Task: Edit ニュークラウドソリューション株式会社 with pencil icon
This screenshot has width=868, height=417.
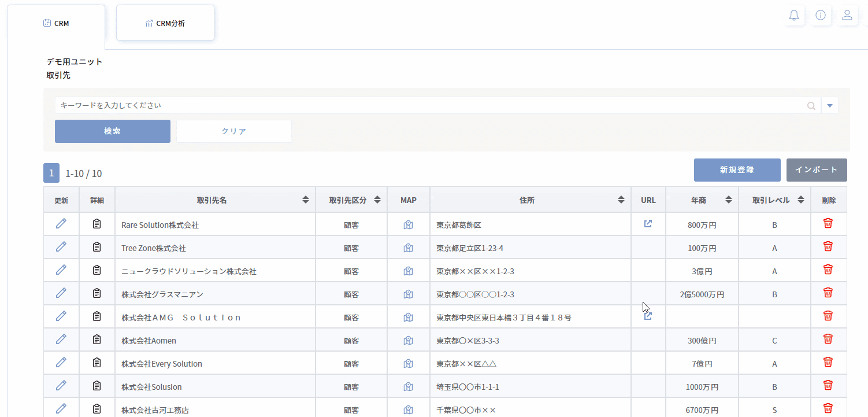Action: click(x=61, y=270)
